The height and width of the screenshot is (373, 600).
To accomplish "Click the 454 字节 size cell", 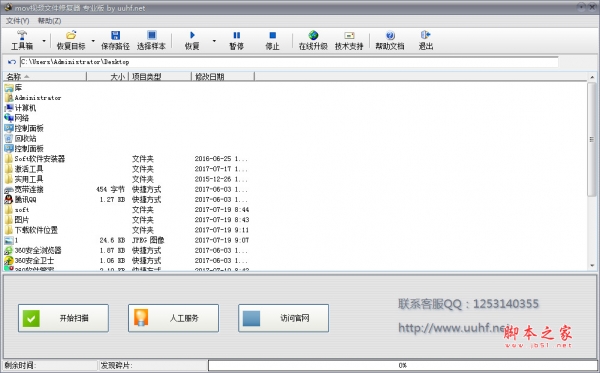I will 111,189.
